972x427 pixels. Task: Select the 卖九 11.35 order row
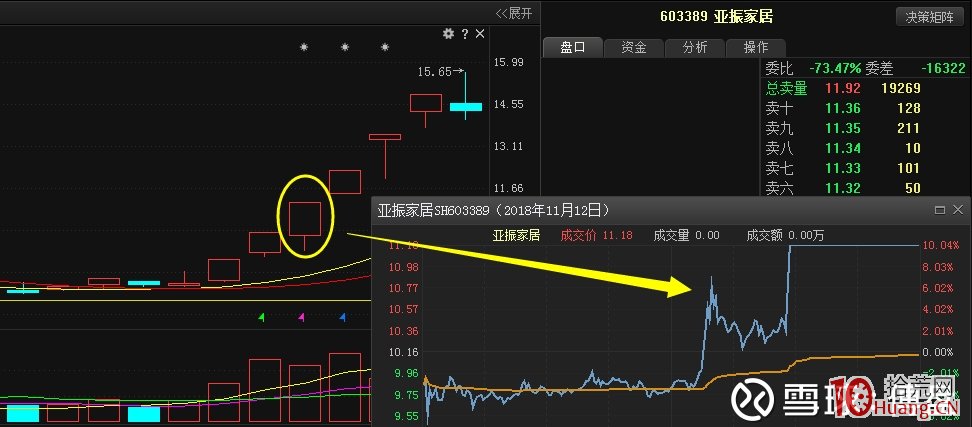pos(843,128)
